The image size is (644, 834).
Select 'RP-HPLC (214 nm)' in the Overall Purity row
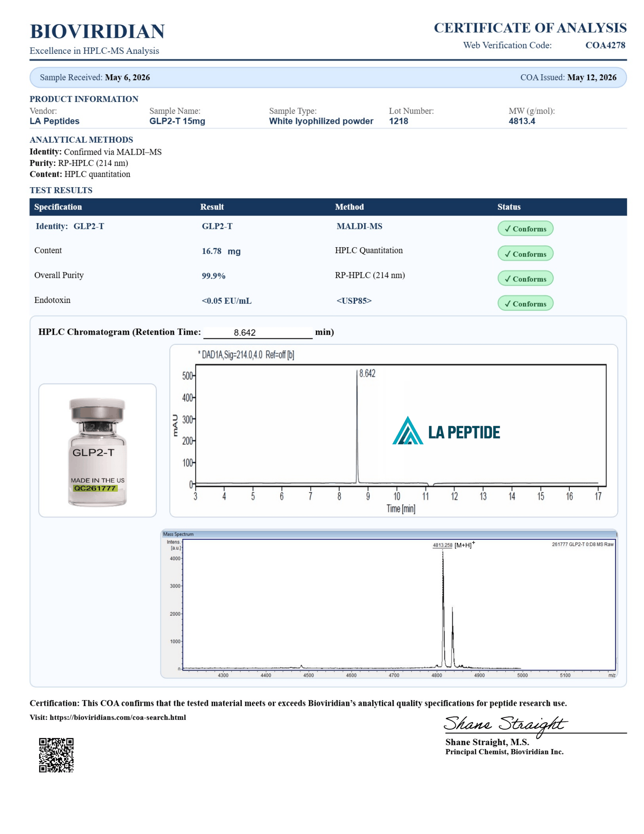(x=370, y=275)
